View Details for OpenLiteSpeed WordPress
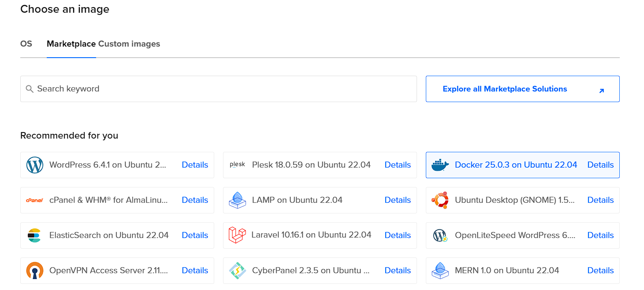 (600, 235)
